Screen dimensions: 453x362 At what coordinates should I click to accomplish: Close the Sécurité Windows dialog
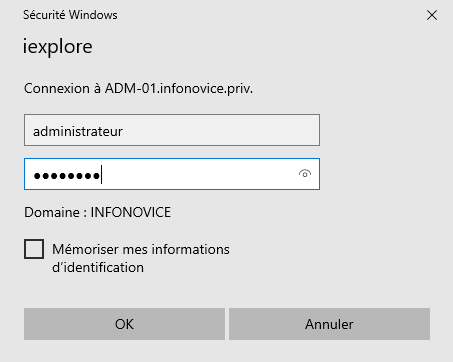[432, 15]
